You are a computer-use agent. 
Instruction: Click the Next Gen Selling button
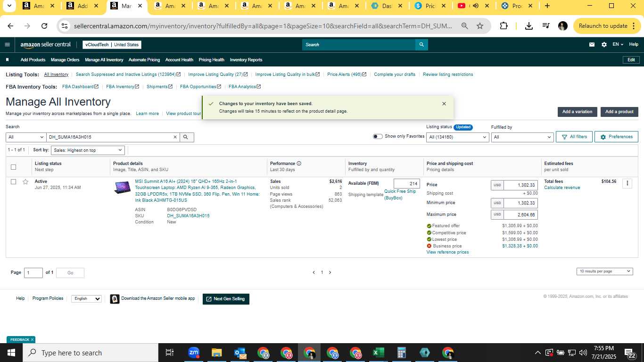226,299
